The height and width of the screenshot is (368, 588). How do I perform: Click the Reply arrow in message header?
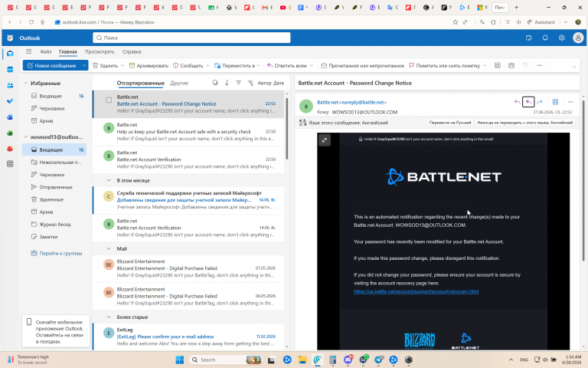[x=517, y=102]
